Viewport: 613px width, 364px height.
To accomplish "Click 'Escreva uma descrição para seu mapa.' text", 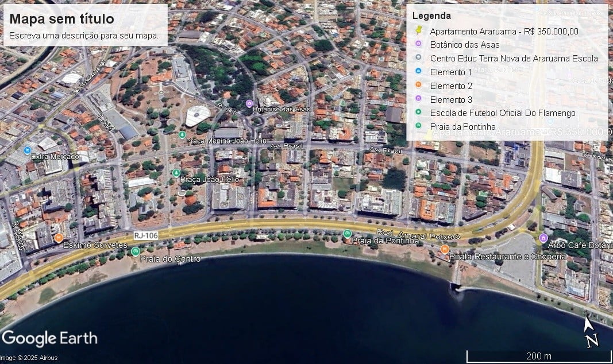I will [84, 36].
